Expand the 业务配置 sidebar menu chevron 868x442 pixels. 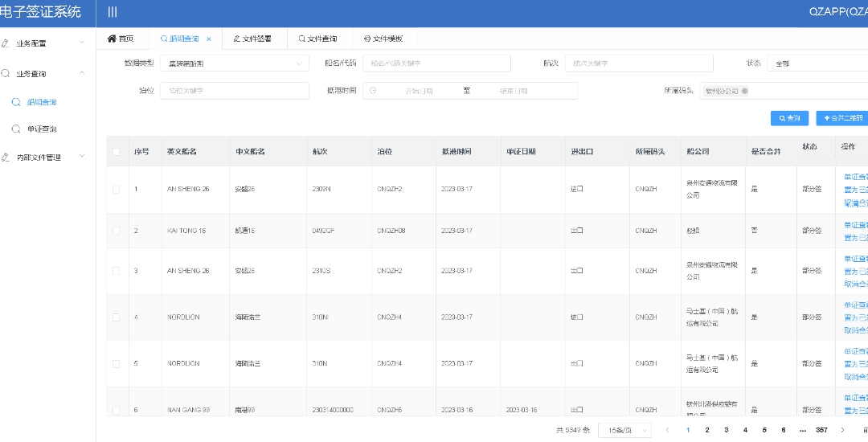82,43
